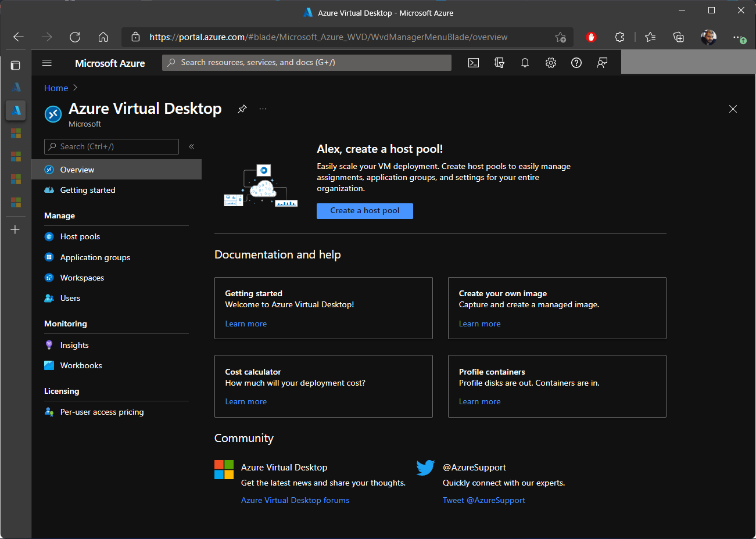Open Application groups menu item
The height and width of the screenshot is (539, 756).
point(95,257)
